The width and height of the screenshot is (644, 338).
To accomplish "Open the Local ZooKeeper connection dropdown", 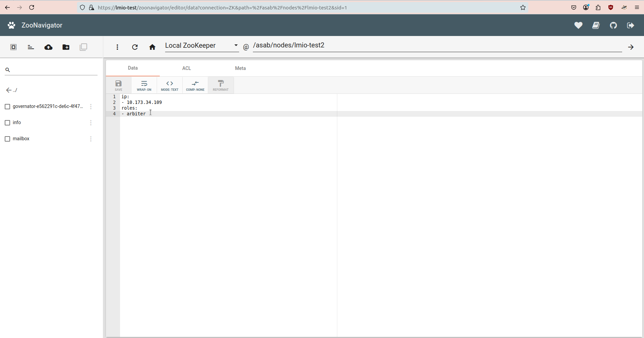I will [x=201, y=45].
